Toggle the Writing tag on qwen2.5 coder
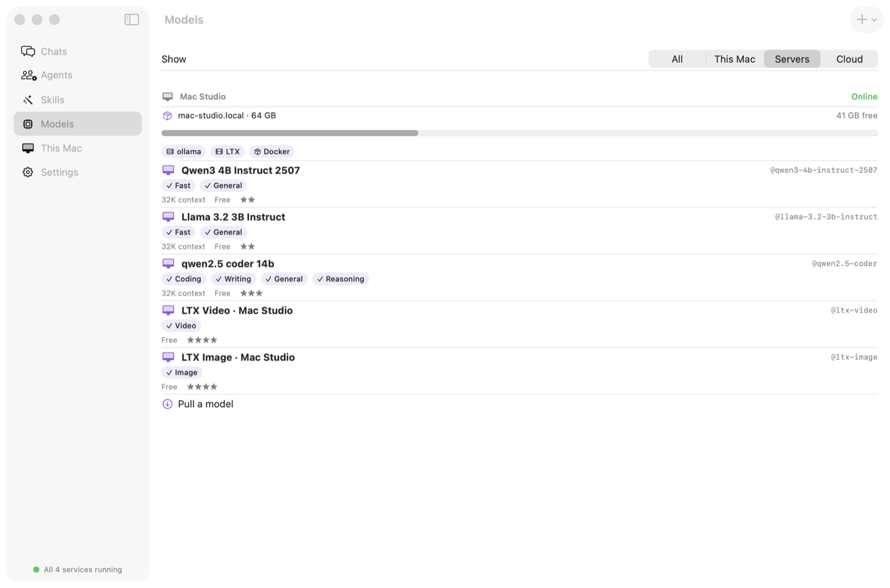 click(233, 279)
